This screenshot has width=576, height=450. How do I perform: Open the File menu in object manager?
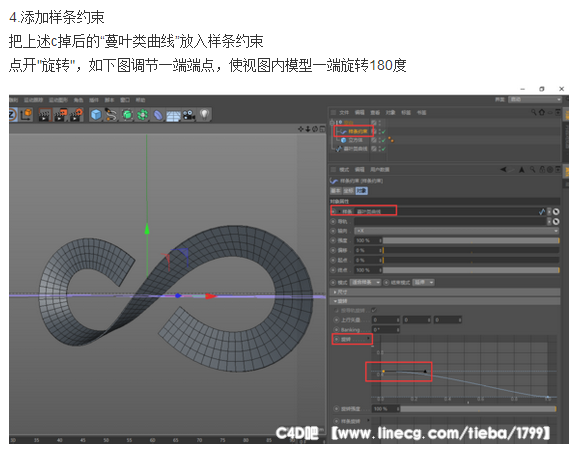[344, 112]
